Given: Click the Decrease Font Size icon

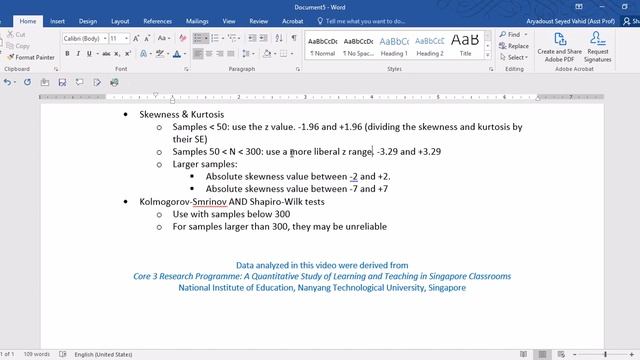Looking at the screenshot, I should click(x=147, y=38).
